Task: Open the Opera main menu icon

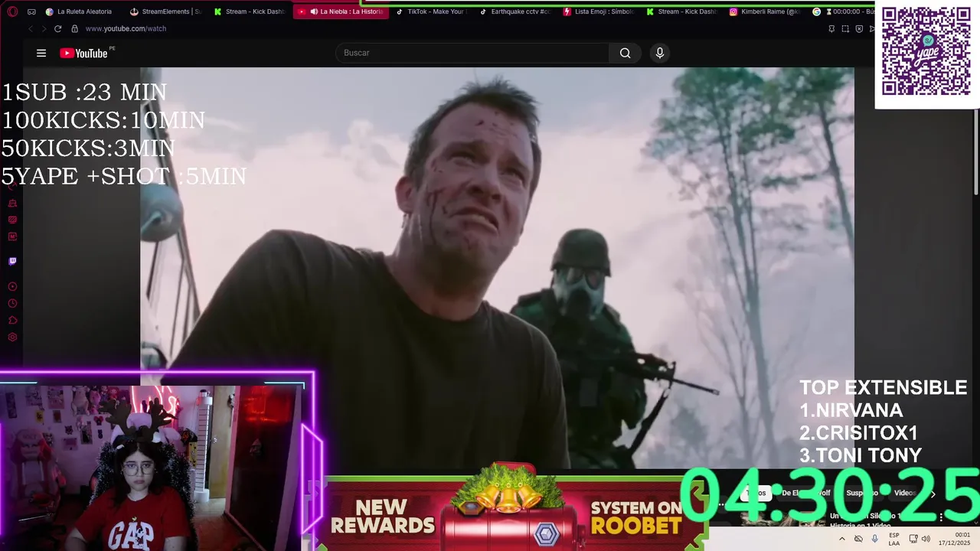Action: 12,11
